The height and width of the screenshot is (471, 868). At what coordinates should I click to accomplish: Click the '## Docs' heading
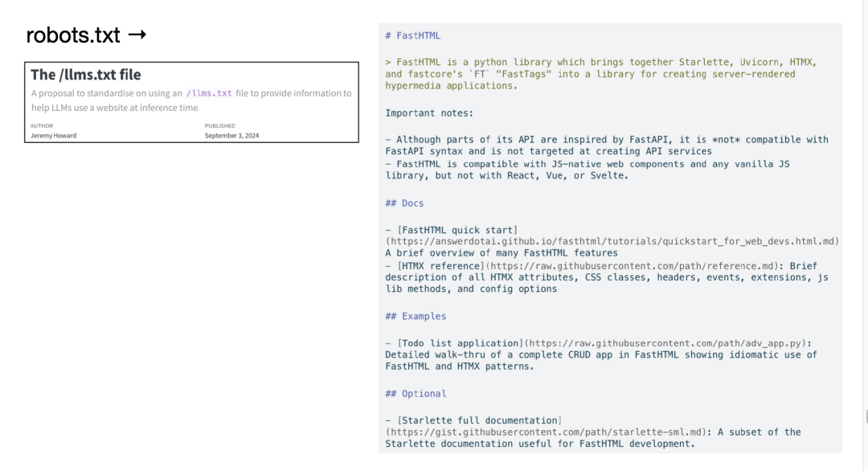tap(404, 203)
